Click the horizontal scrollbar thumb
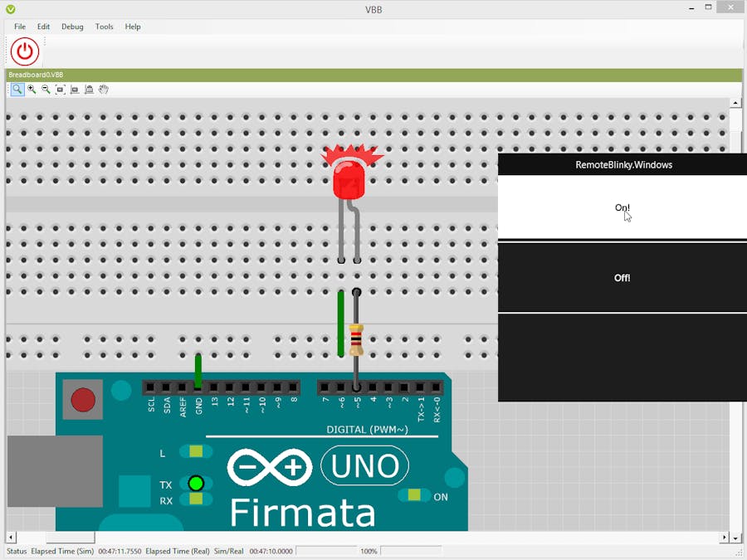 tap(70, 537)
